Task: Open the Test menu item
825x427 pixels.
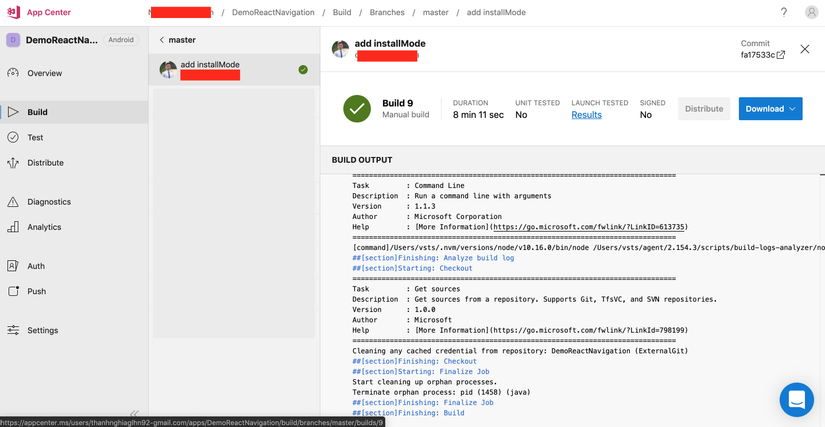Action: point(74,137)
